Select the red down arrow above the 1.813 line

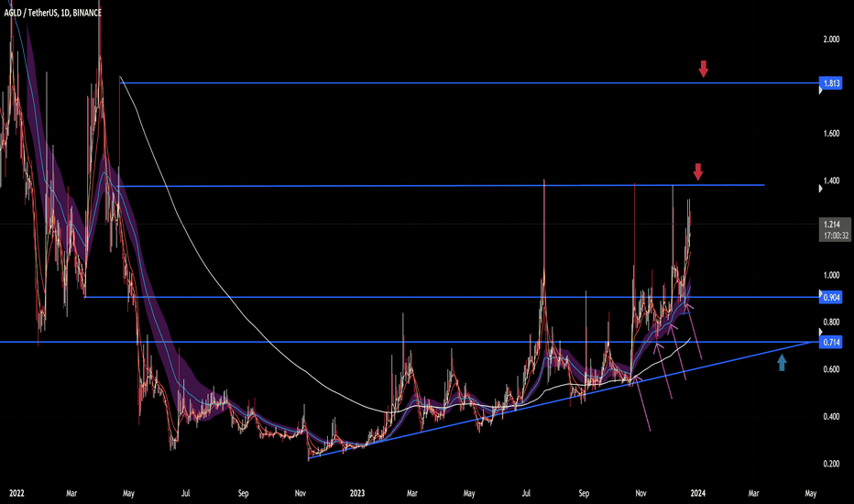[703, 70]
